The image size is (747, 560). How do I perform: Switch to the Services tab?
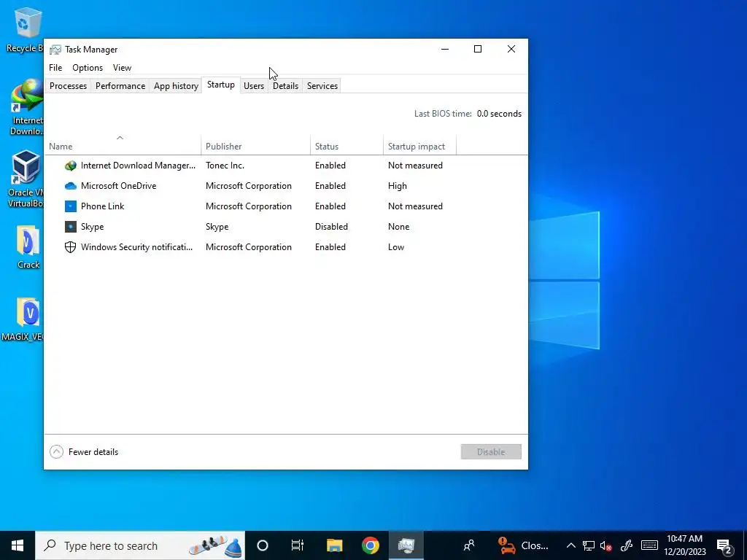tap(322, 86)
